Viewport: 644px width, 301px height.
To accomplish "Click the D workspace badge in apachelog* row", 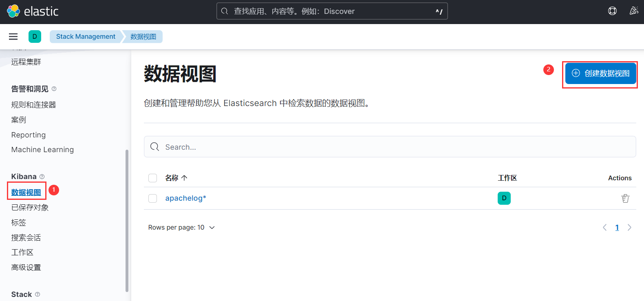I will tap(504, 198).
